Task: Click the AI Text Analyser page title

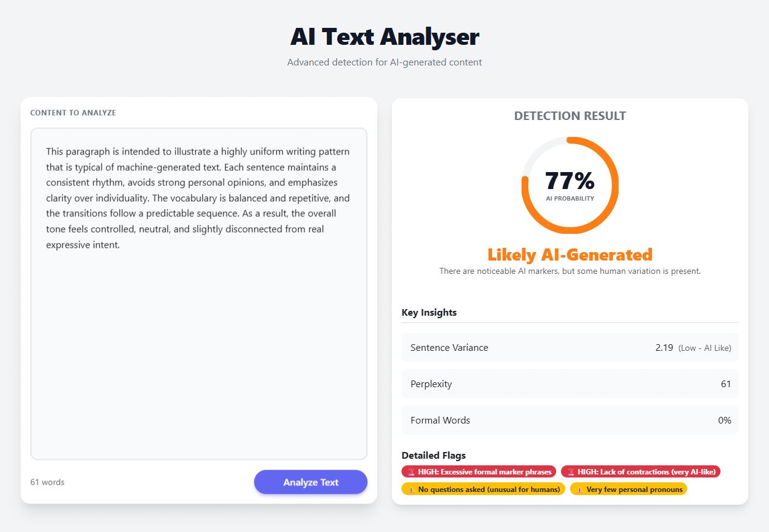Action: [384, 37]
